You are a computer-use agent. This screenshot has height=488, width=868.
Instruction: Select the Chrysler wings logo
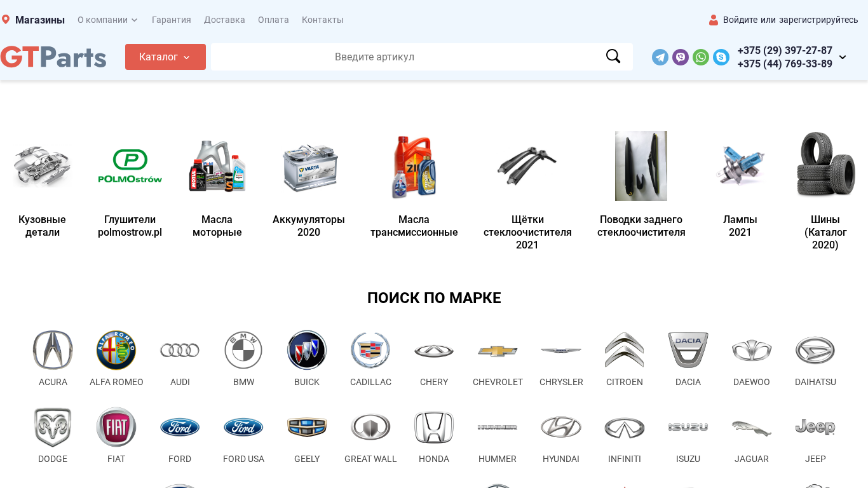(x=561, y=350)
